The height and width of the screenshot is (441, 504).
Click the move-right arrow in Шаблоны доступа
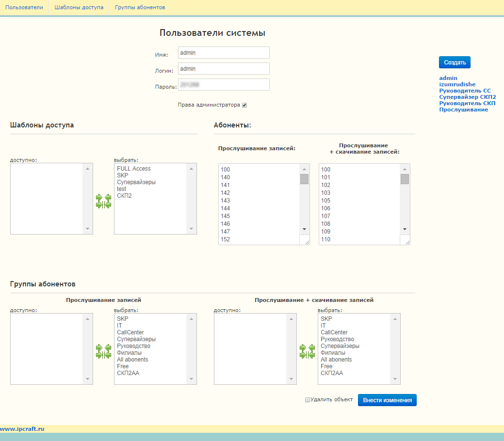(99, 197)
